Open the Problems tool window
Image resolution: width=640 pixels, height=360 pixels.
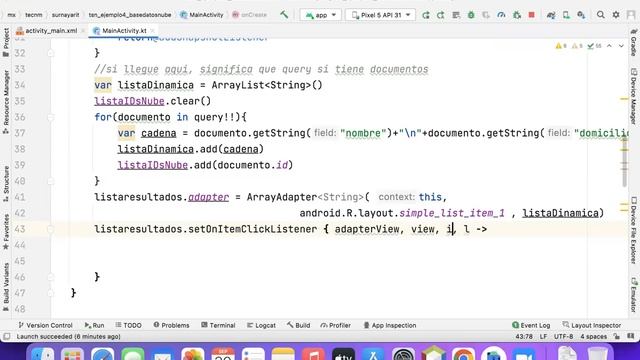[171, 325]
